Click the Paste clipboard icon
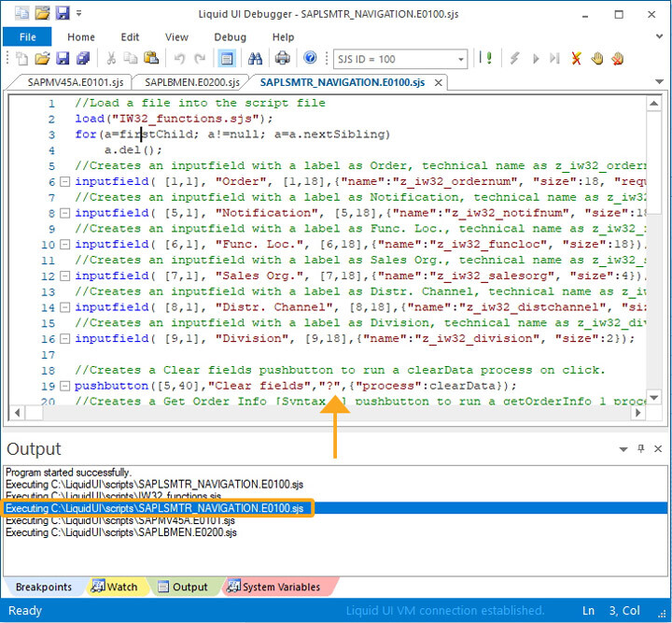Image resolution: width=672 pixels, height=623 pixels. (x=151, y=58)
